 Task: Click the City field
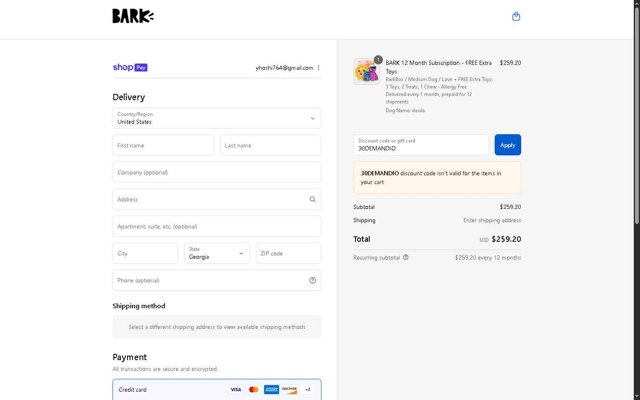(145, 253)
